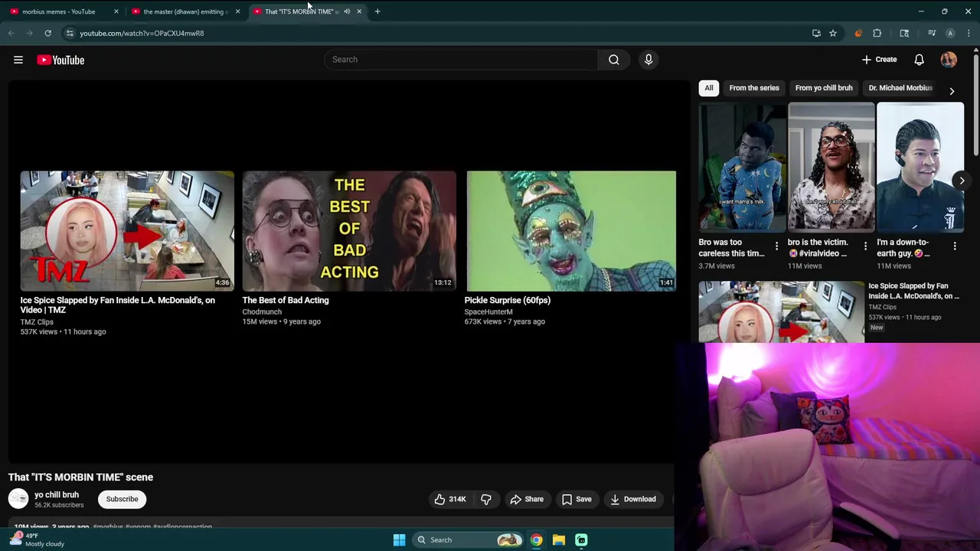
Task: Click The Best of Bad Acting title
Action: click(x=286, y=300)
